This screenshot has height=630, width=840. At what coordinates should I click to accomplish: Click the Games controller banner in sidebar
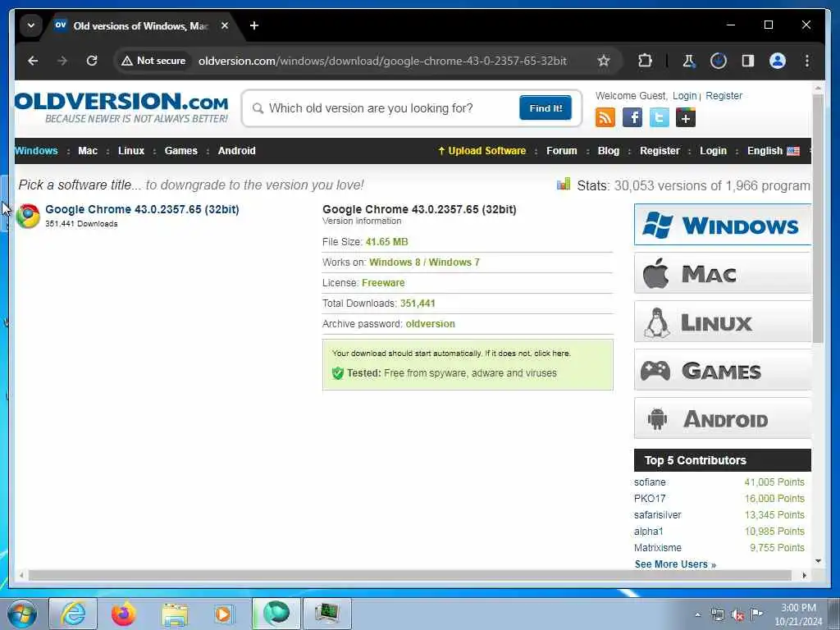tap(723, 370)
